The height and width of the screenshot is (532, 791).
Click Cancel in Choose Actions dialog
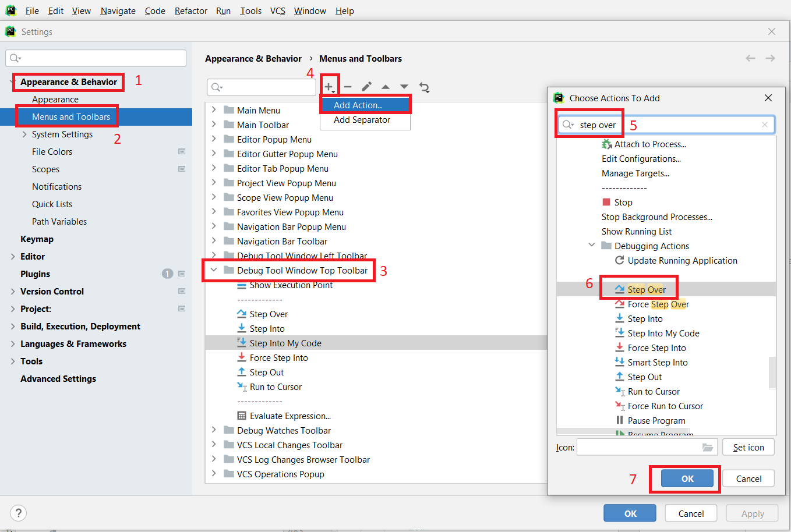click(x=748, y=478)
